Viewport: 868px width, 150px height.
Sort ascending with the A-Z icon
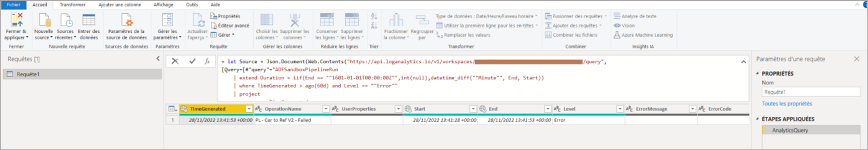coord(374,16)
